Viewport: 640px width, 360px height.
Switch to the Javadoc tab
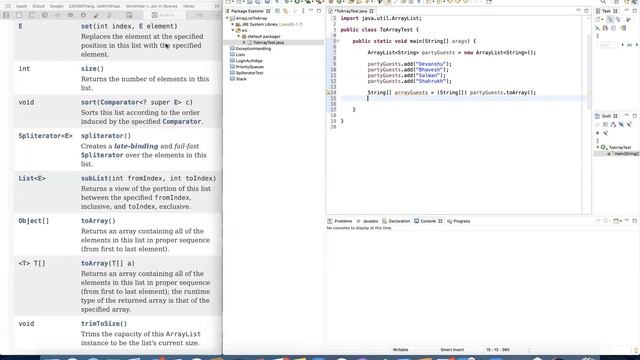tap(367, 221)
